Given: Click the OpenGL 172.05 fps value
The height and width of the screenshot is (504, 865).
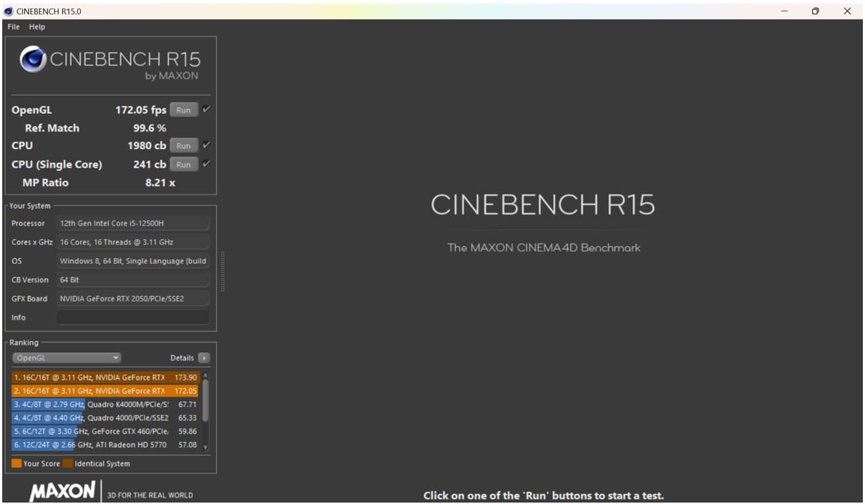Looking at the screenshot, I should point(141,110).
